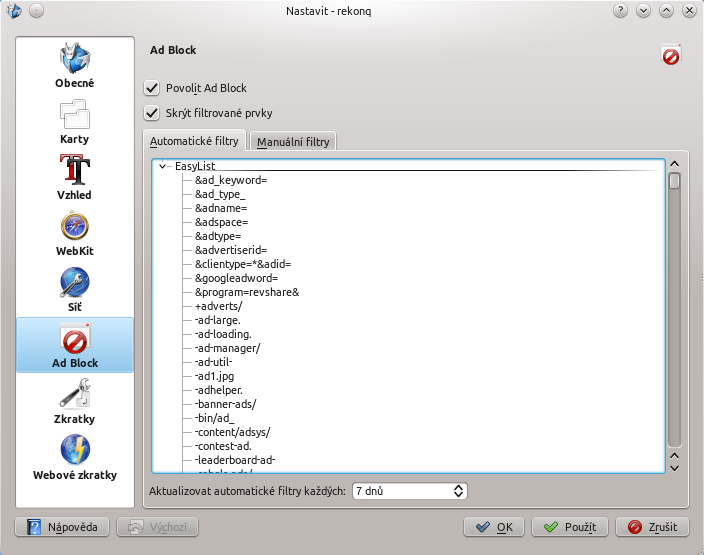Open the Karty settings section
The height and width of the screenshot is (555, 704).
point(75,122)
